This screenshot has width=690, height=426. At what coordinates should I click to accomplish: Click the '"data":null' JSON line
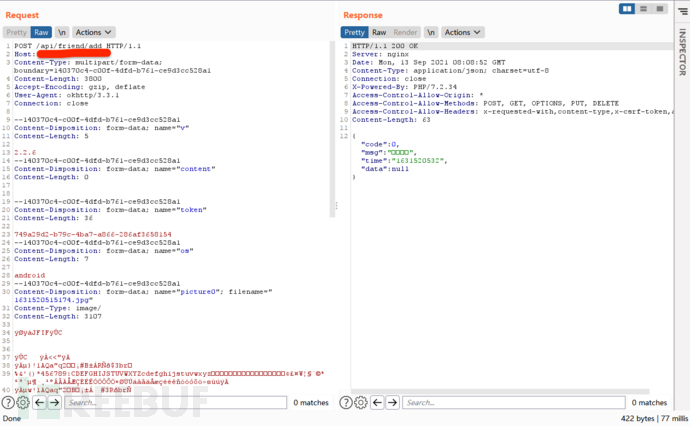385,169
